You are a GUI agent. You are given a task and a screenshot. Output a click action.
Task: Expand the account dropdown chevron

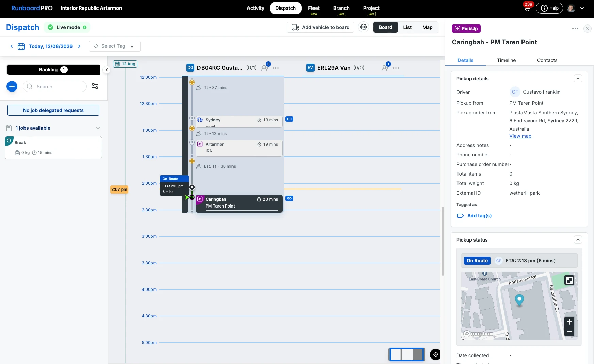tap(582, 8)
